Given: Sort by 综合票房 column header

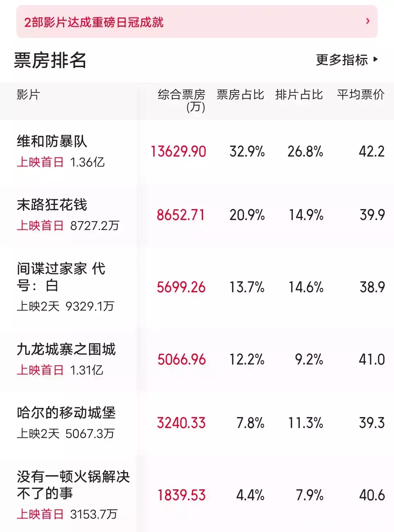Looking at the screenshot, I should point(181,100).
